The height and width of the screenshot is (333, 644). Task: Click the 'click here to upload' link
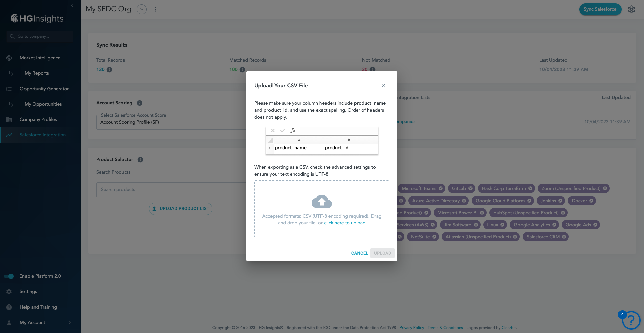click(x=345, y=223)
